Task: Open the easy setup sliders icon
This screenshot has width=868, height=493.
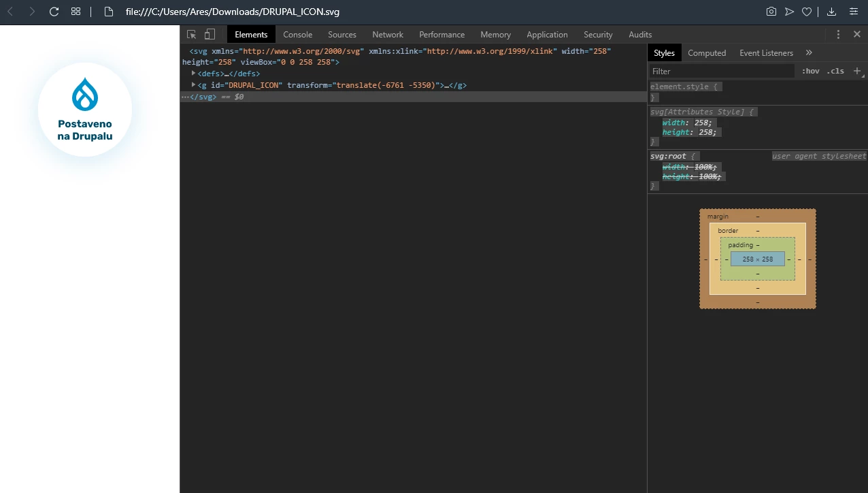Action: 854,12
